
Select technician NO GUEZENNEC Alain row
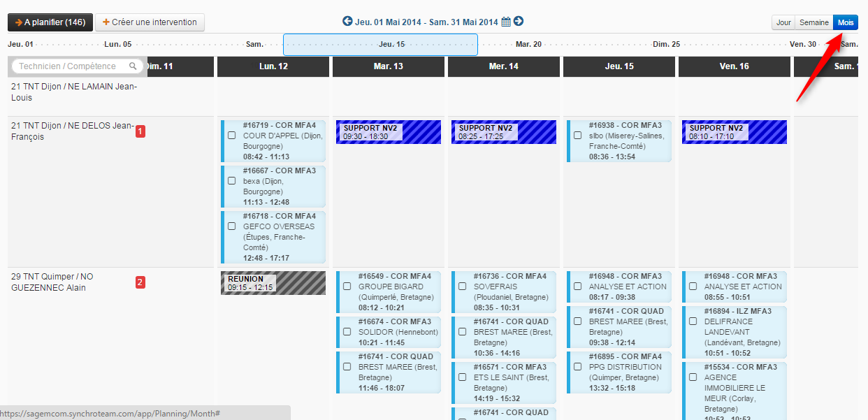[52, 282]
